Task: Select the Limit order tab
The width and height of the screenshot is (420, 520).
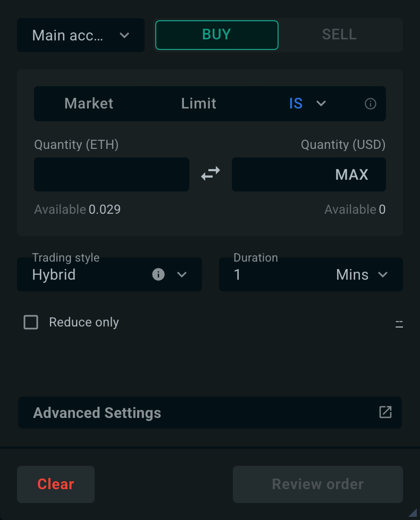Action: [198, 104]
